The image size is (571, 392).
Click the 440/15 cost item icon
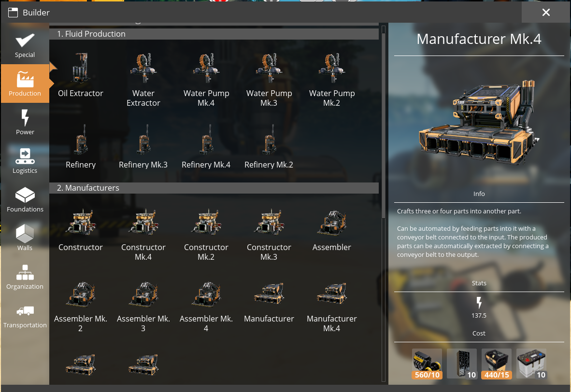(x=496, y=364)
